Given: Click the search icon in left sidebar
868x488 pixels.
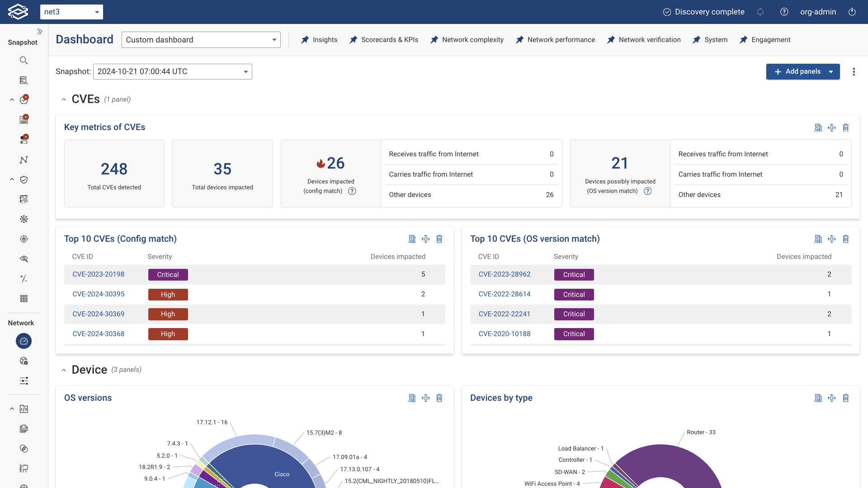Looking at the screenshot, I should pos(24,61).
